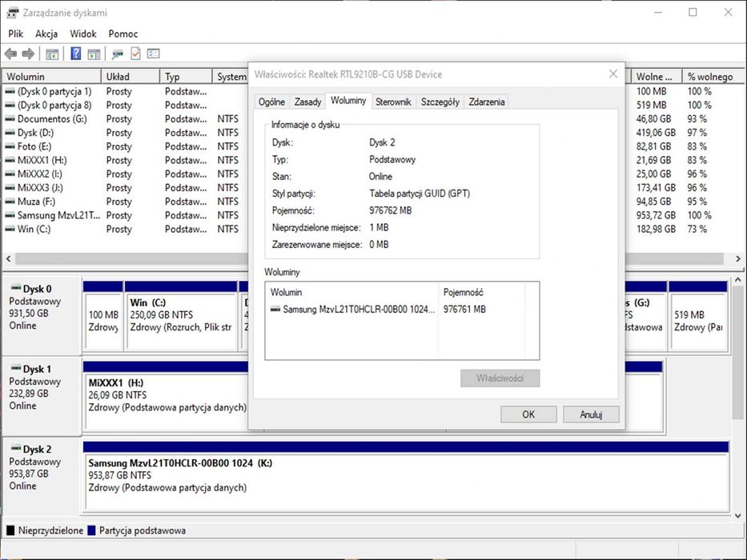Click the Wolumin column header in the dialog list
The image size is (747, 560).
pos(351,292)
